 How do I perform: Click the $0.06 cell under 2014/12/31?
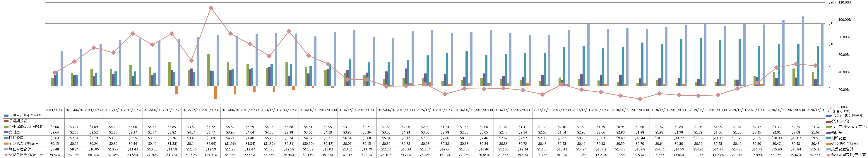tap(347, 144)
